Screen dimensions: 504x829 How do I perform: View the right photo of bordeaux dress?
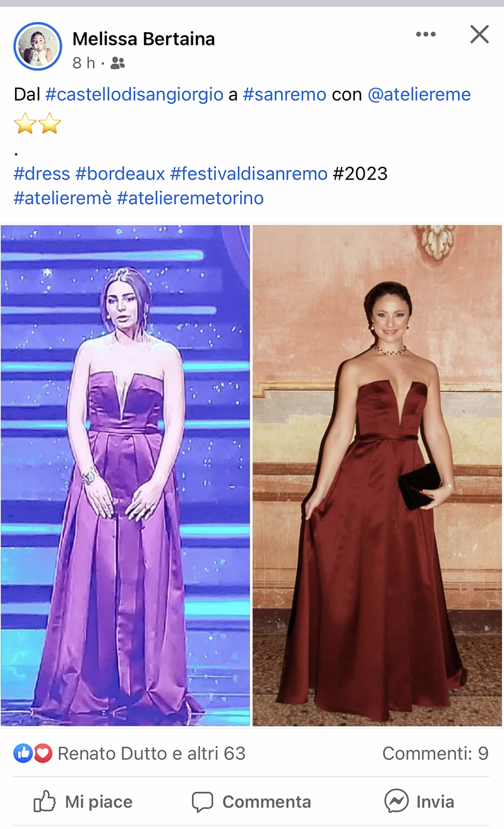coord(377,475)
